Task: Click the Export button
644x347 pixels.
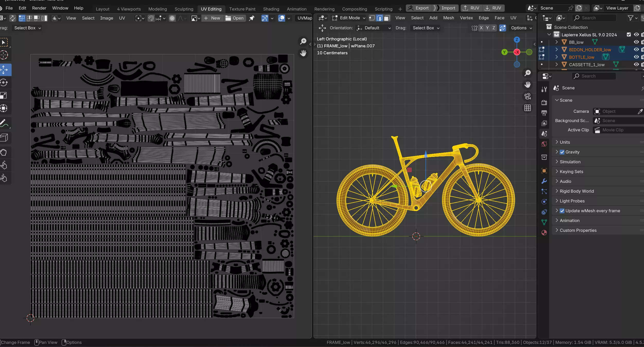Action: pyautogui.click(x=419, y=8)
